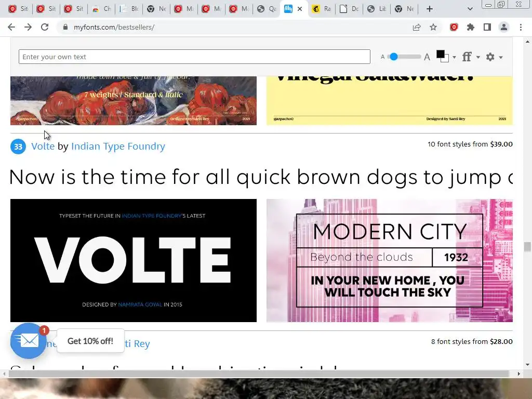Switch to the 'Qa' browser tab

267,9
